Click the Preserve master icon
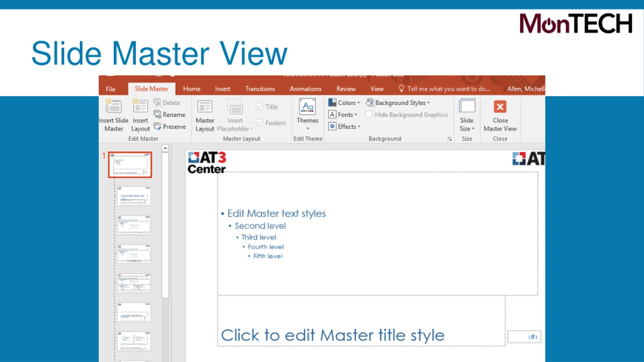 point(157,126)
